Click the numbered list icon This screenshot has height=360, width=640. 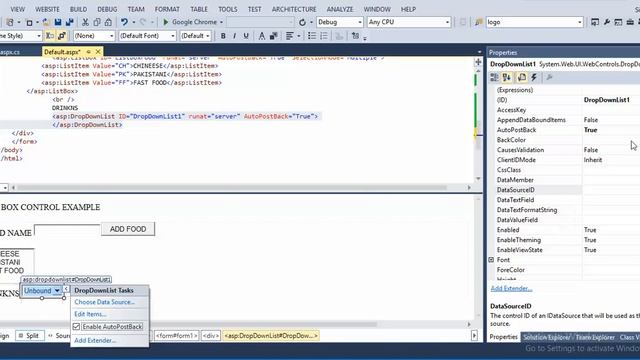pyautogui.click(x=324, y=36)
